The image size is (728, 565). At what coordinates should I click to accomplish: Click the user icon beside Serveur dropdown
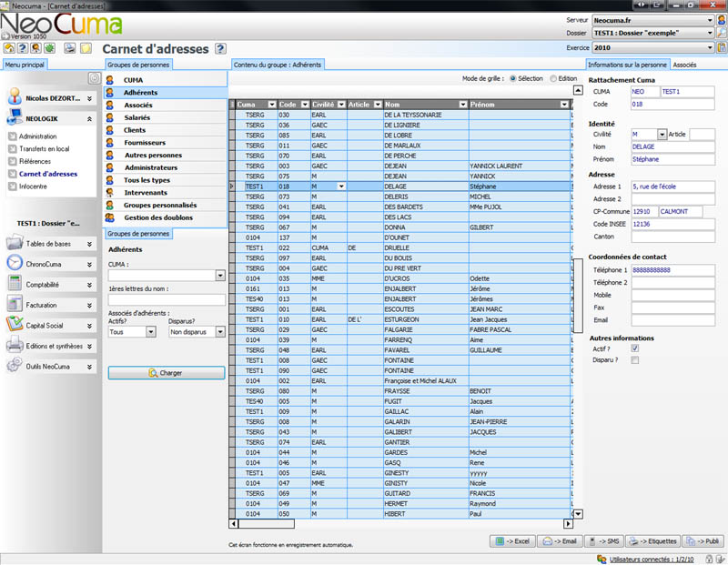(721, 20)
